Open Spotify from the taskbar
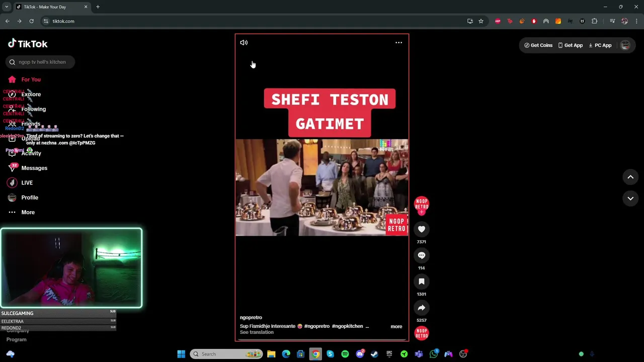This screenshot has height=362, width=644. point(345,354)
